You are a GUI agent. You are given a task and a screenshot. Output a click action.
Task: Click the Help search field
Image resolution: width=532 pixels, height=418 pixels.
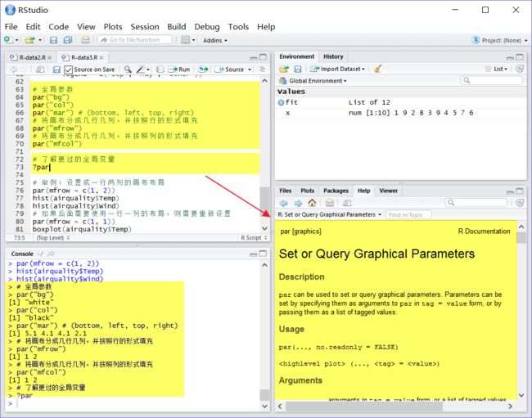pos(476,203)
